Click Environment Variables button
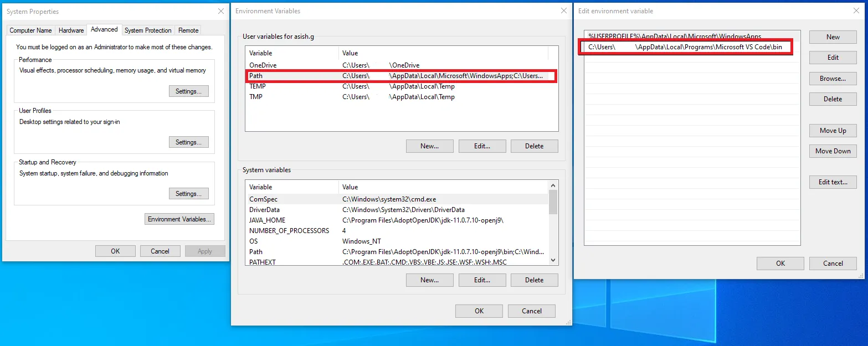 click(179, 219)
